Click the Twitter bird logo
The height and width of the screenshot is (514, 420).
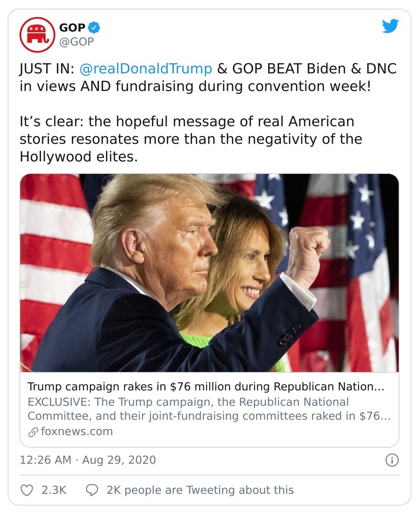point(391,25)
